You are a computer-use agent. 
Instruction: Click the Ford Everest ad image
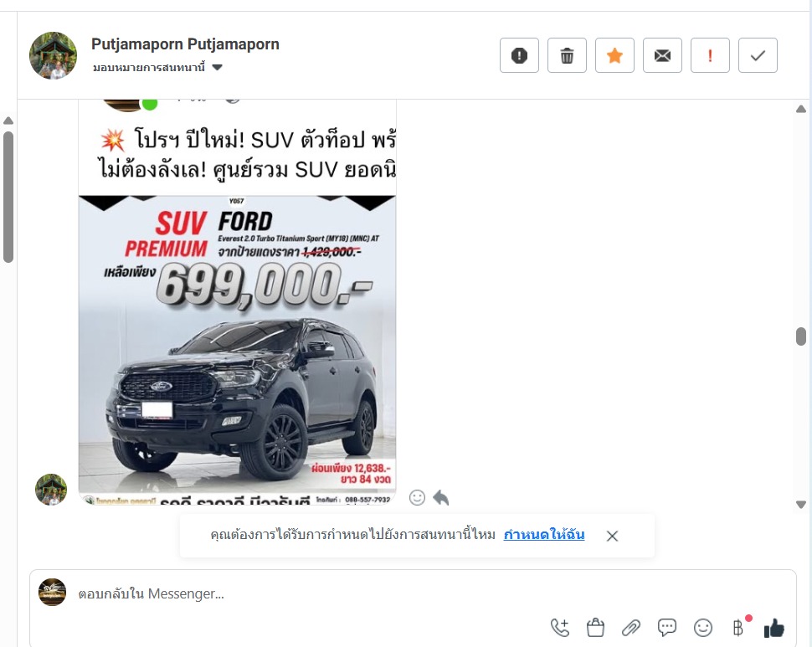(x=237, y=349)
